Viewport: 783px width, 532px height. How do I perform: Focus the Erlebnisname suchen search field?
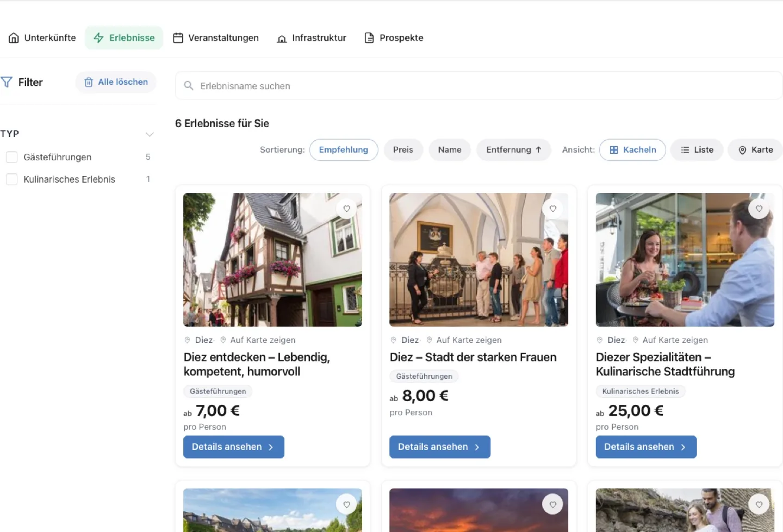tap(478, 86)
